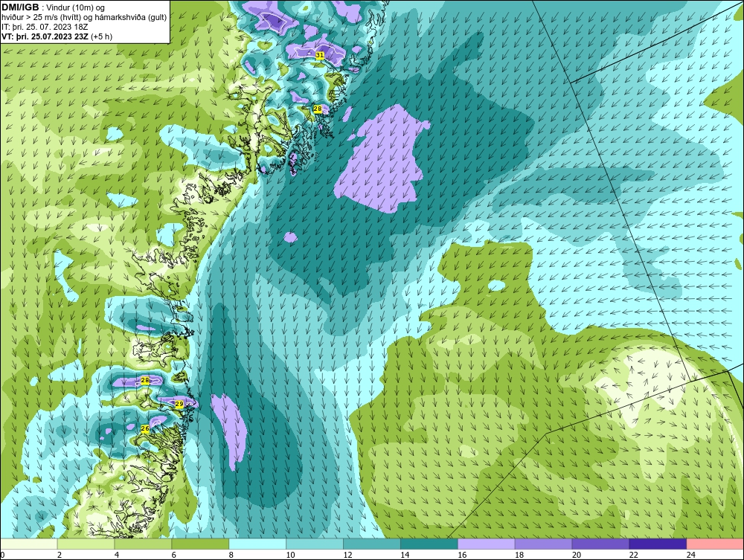Screen dimensions: 744x560
Task: Click the VT: þri. 25.07.2023 23Z text
Action: [45, 36]
